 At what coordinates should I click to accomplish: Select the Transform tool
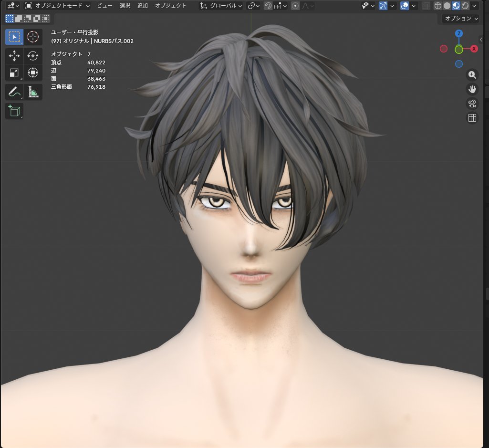tap(33, 73)
